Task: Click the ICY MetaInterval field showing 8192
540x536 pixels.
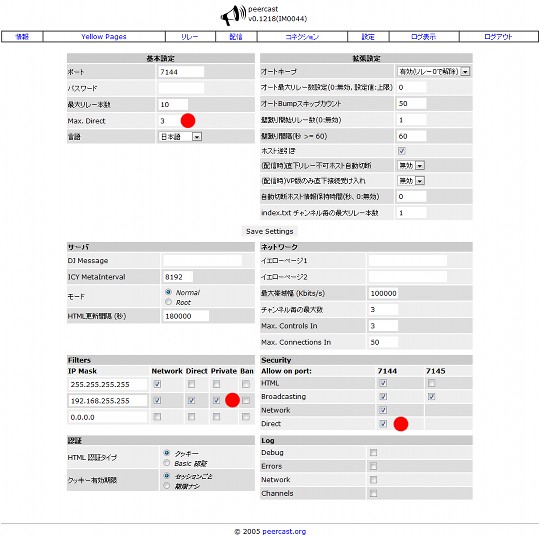Action: (x=178, y=277)
